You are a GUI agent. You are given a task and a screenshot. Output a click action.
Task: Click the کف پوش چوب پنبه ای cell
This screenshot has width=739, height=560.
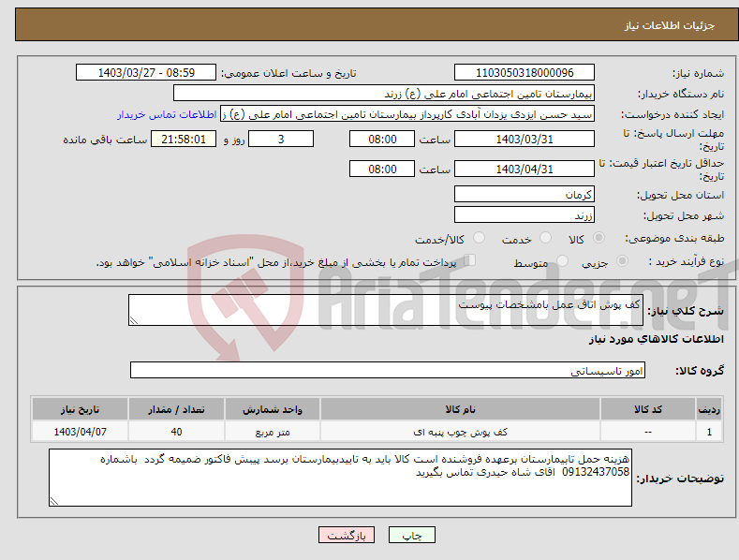460,432
